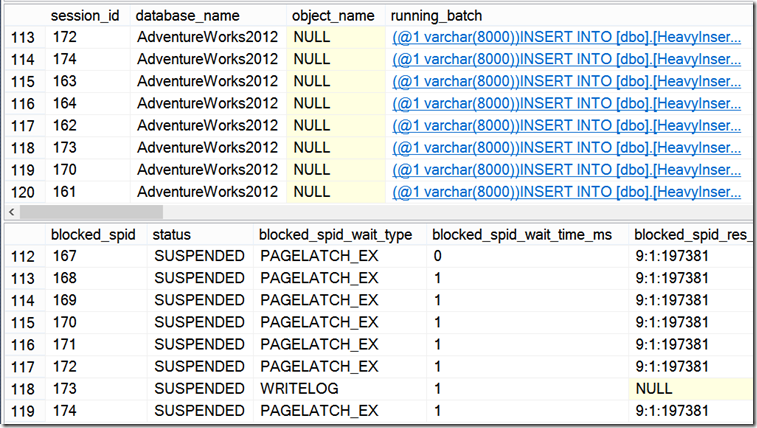Click the WRITELOG wait type cell
Image resolution: width=757 pixels, height=428 pixels.
(x=340, y=389)
